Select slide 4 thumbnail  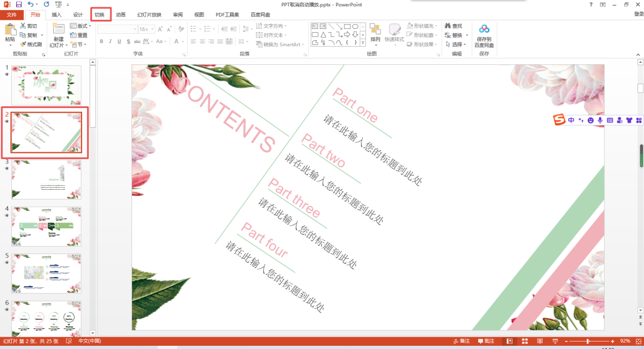(x=46, y=226)
